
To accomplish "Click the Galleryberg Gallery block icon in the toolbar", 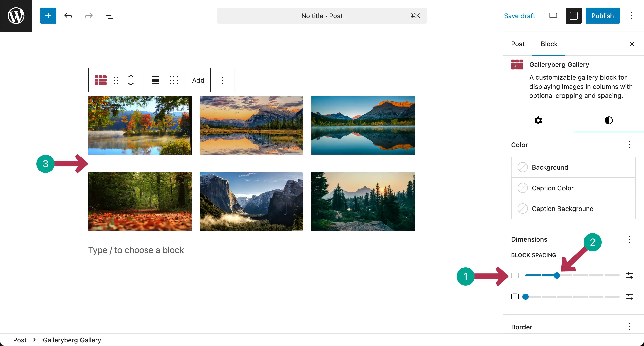I will click(x=100, y=80).
